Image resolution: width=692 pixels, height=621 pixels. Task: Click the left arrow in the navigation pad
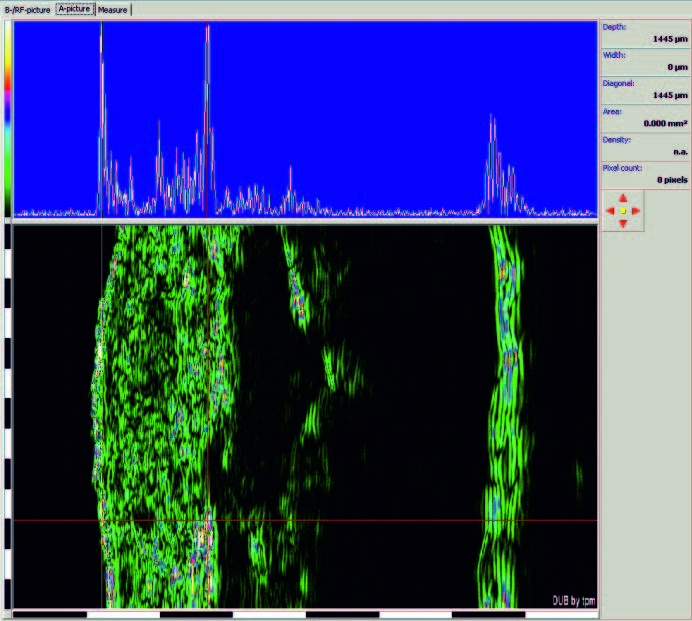(x=610, y=211)
